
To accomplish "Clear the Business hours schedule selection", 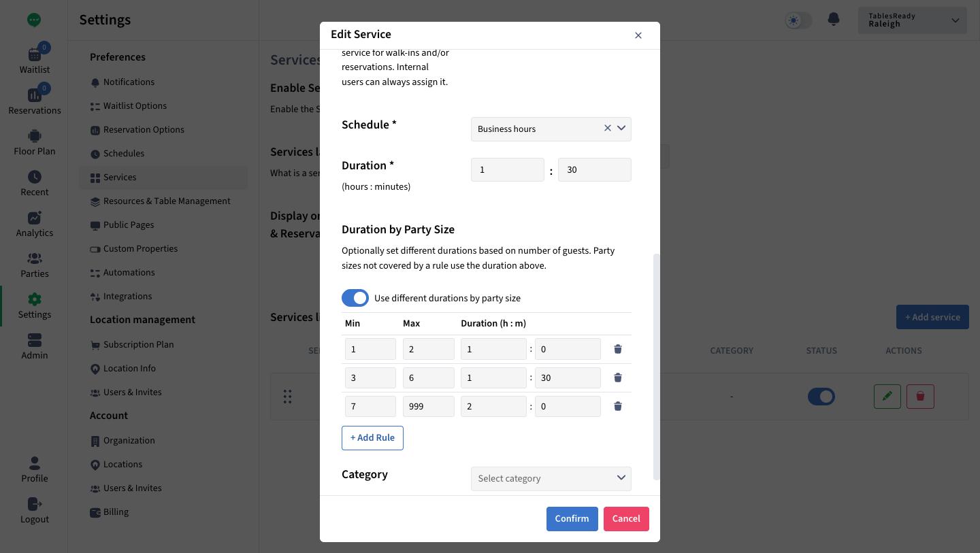I will coord(608,129).
